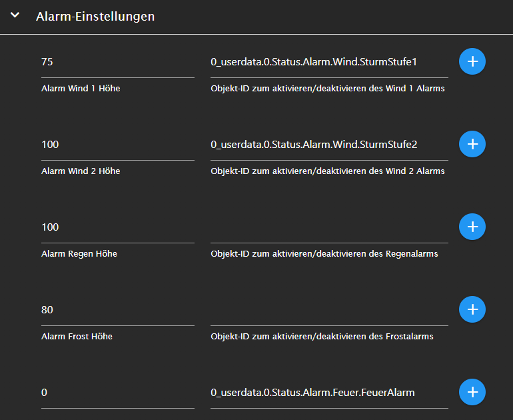The height and width of the screenshot is (420, 513).
Task: Open object picker for the Regenalarm ID
Action: tap(472, 227)
